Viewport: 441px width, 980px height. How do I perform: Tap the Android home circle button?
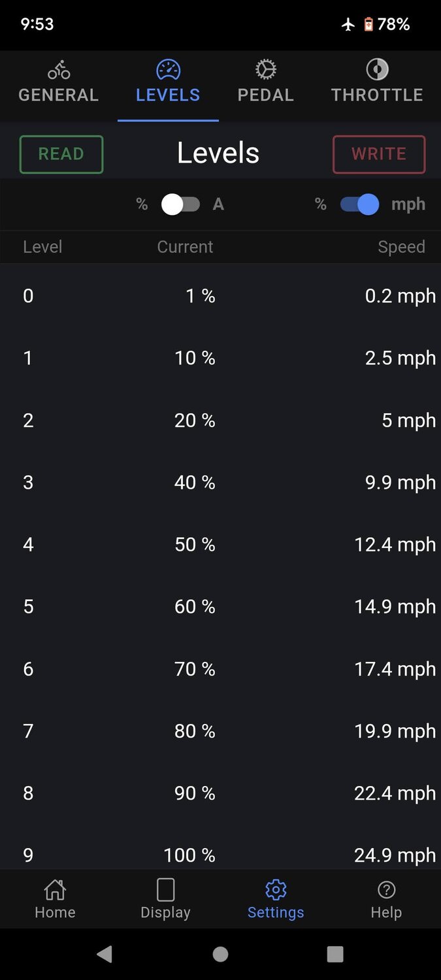(x=220, y=955)
